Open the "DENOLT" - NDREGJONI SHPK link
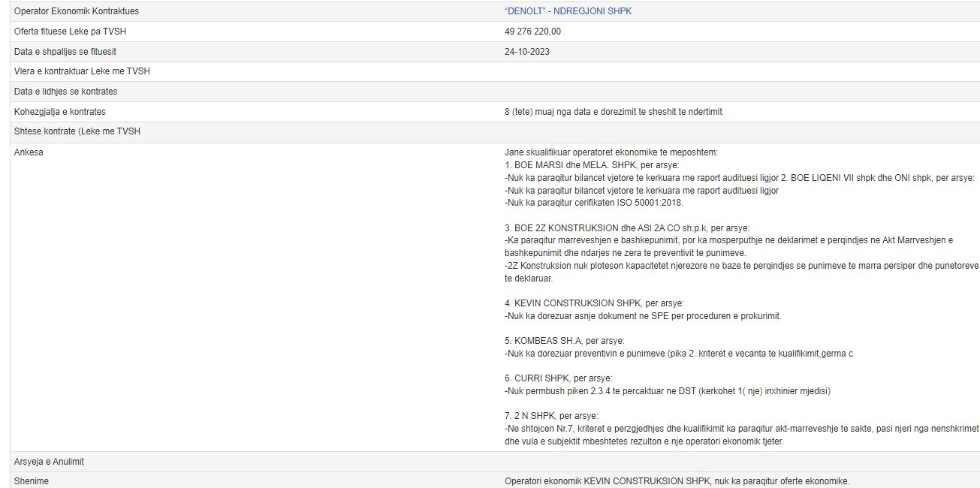980x488 pixels. pyautogui.click(x=568, y=11)
